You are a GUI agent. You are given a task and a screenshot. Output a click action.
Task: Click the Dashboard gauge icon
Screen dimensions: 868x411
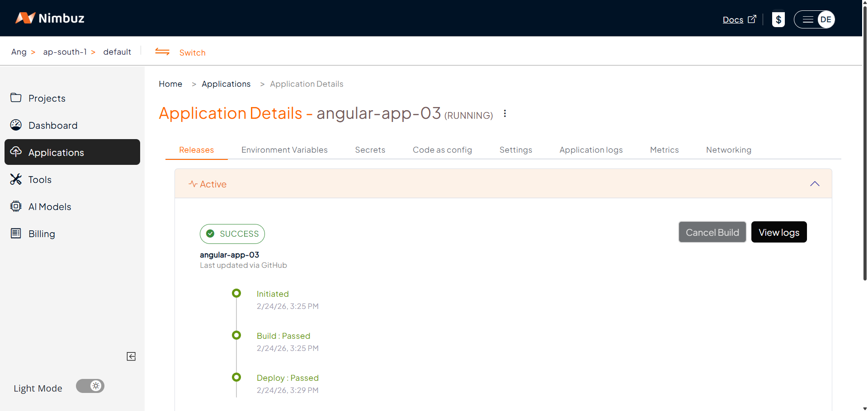pyautogui.click(x=16, y=125)
